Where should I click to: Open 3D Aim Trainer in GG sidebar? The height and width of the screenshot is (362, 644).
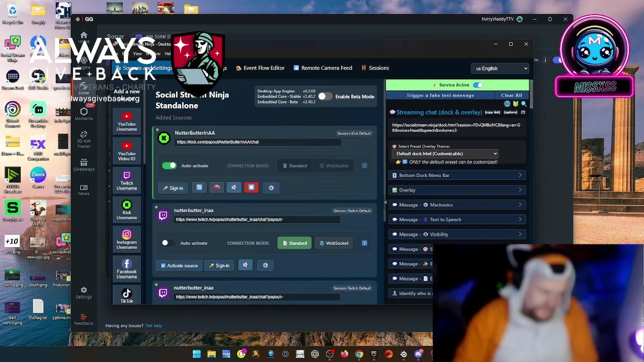[84, 139]
